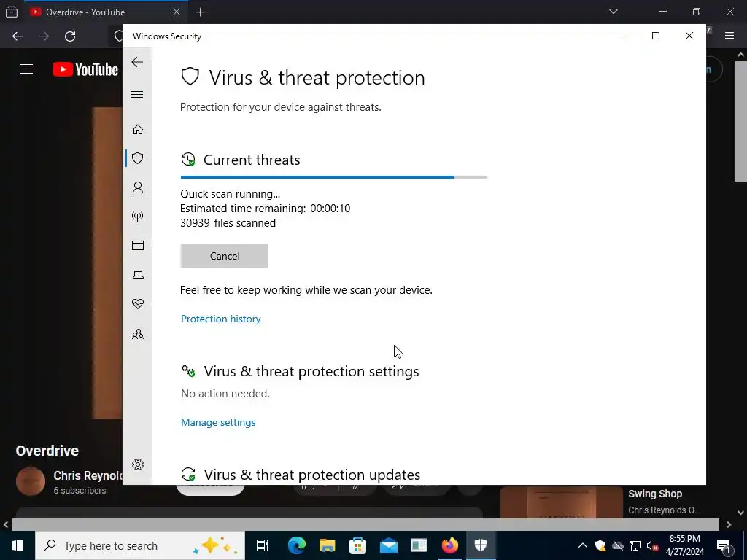Open Device performance & health in the sidebar

pyautogui.click(x=138, y=304)
